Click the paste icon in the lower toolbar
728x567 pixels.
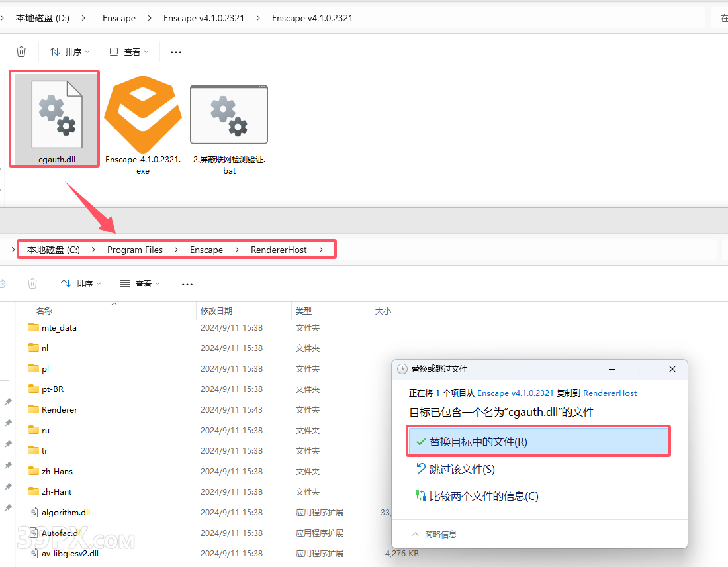(x=4, y=283)
